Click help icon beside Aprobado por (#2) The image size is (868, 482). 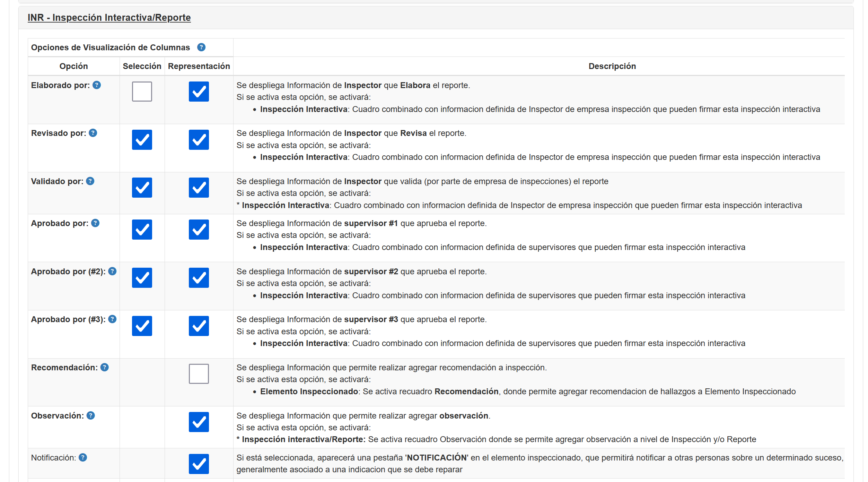(x=112, y=271)
